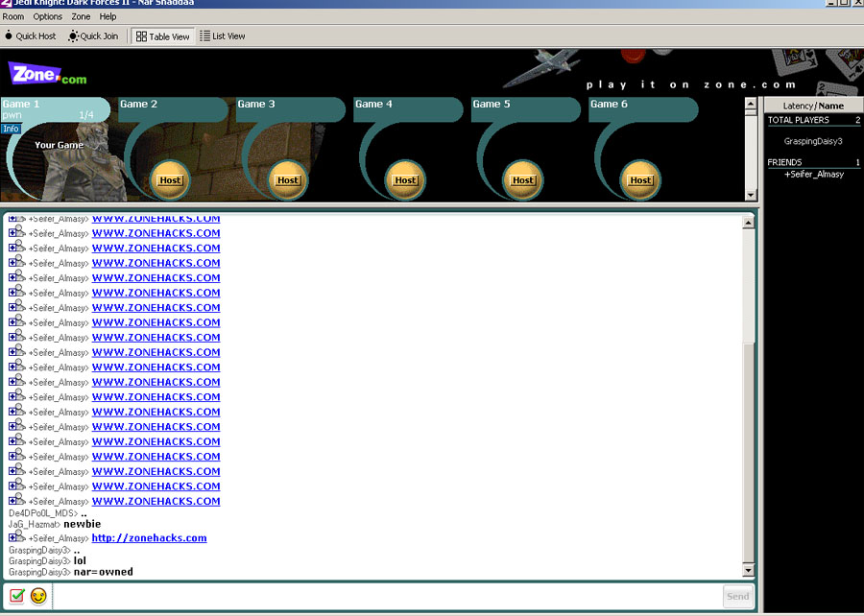Open the Options menu
Viewport: 864px width, 616px height.
pyautogui.click(x=47, y=16)
